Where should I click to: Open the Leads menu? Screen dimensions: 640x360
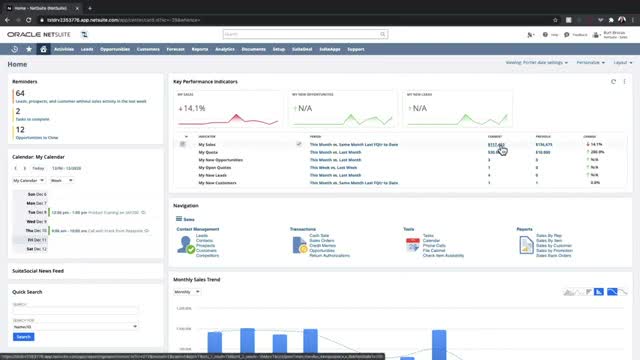click(x=87, y=49)
